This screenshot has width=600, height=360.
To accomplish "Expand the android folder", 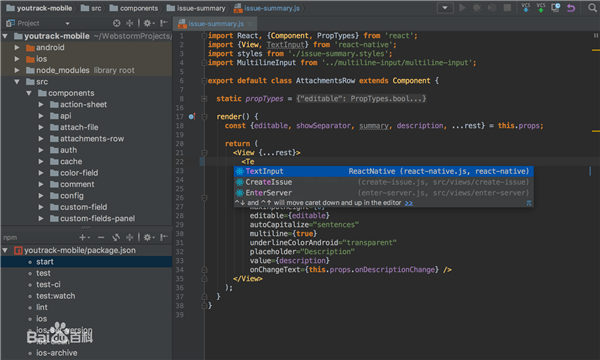I will coord(17,47).
